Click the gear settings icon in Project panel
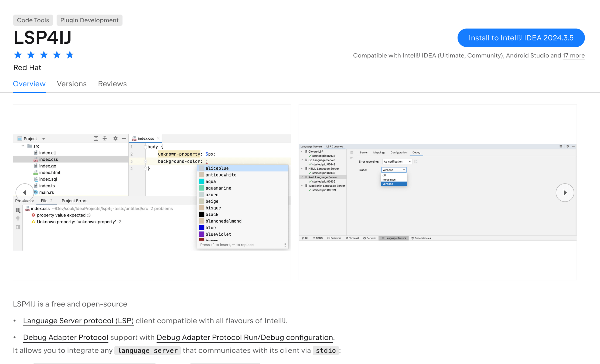 115,138
